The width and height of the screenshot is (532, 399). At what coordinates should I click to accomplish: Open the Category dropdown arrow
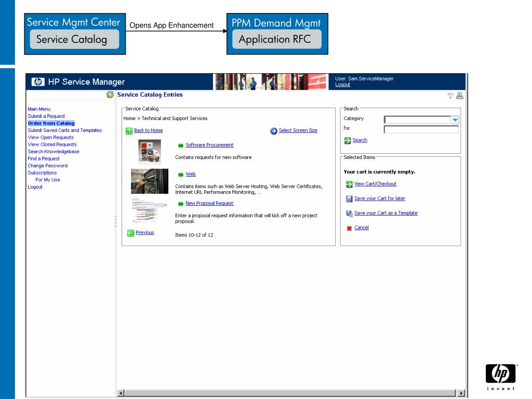(455, 120)
